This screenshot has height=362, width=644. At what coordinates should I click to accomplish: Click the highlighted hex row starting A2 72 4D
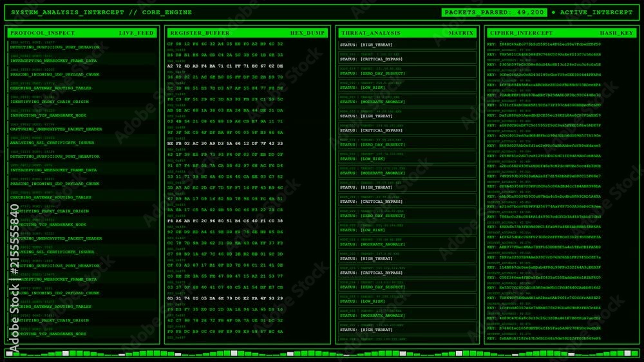225,66
